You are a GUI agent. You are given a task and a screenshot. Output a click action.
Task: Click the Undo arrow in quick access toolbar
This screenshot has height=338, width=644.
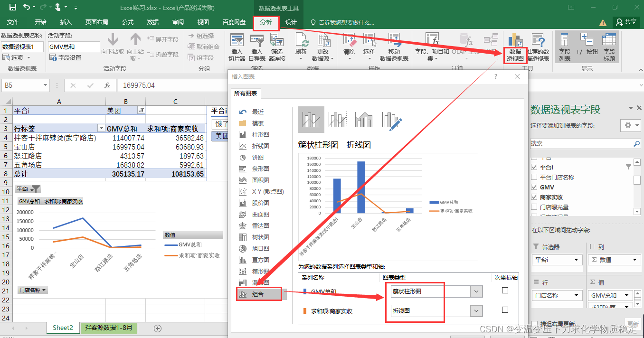pos(27,8)
